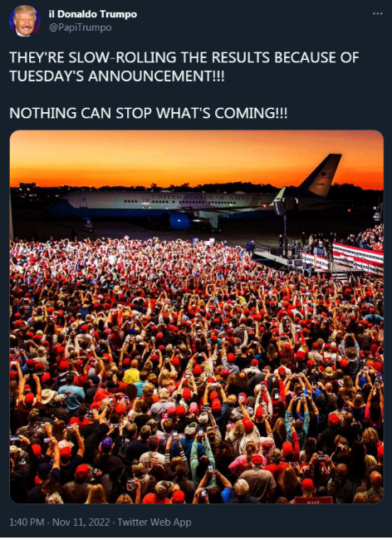The height and width of the screenshot is (540, 392).
Task: Click the NOTHING CAN STOP WHAT'S COMING!!! text
Action: pyautogui.click(x=149, y=113)
